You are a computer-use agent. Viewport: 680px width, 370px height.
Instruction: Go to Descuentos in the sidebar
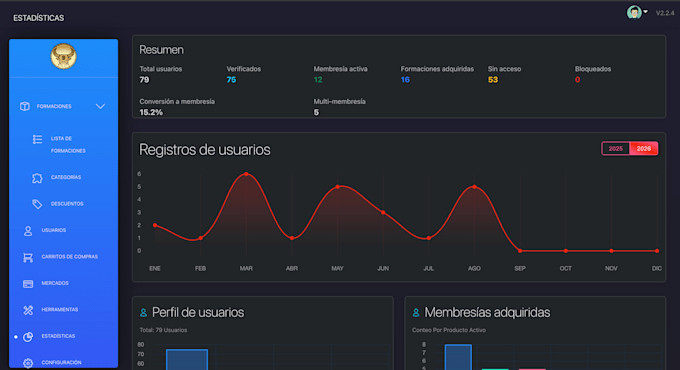pos(67,204)
